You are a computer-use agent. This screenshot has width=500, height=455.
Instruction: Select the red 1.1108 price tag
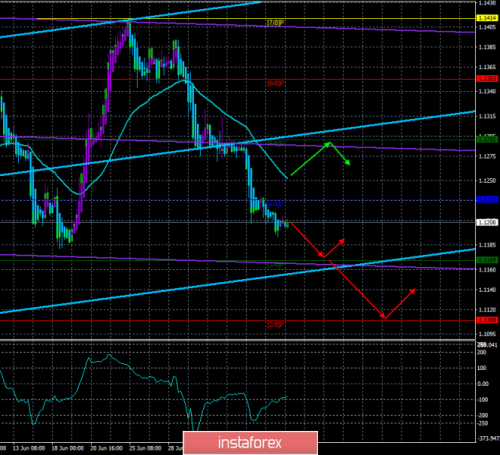click(487, 320)
